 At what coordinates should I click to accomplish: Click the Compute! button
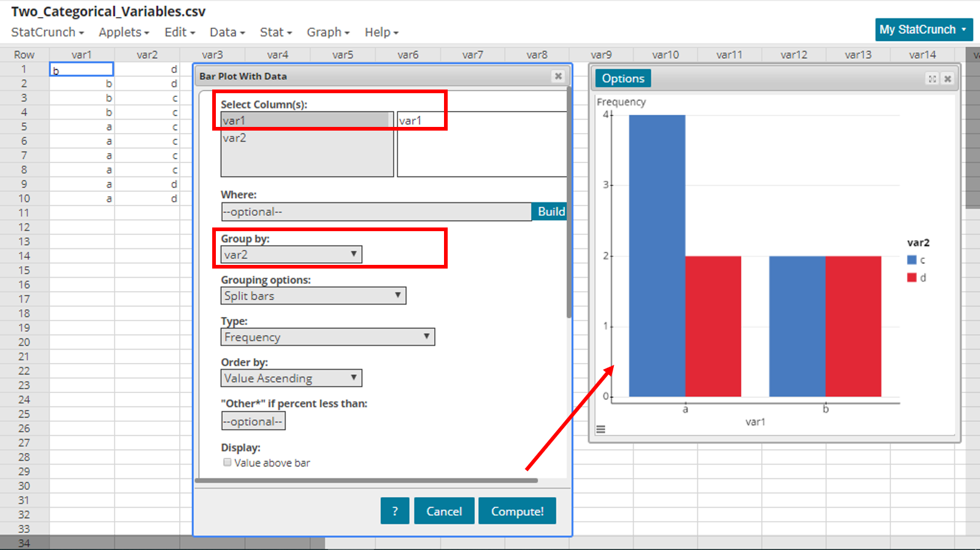(517, 511)
